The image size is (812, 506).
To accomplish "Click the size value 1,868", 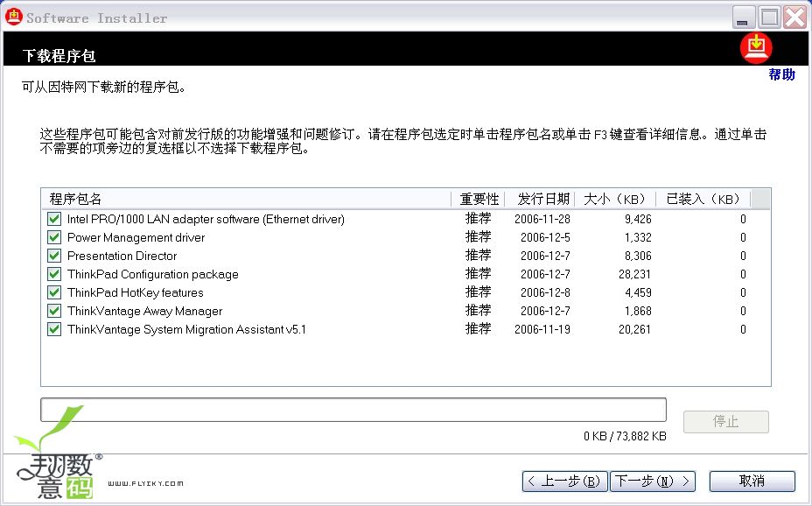I will (638, 312).
